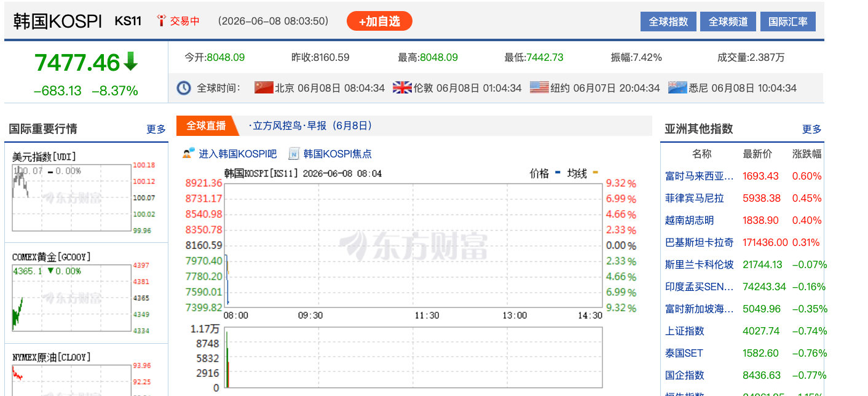The image size is (868, 396).
Task: Click the 价格 blue legend marker
Action: click(x=558, y=173)
